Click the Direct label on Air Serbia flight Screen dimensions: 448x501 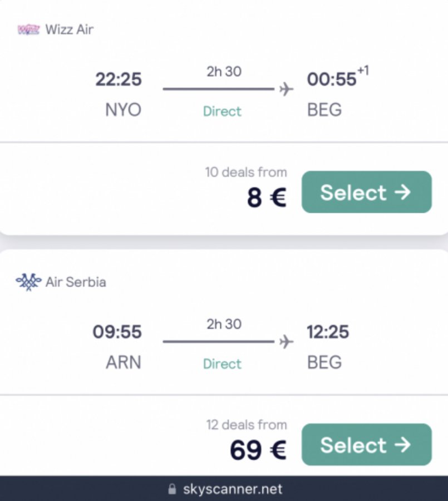222,364
